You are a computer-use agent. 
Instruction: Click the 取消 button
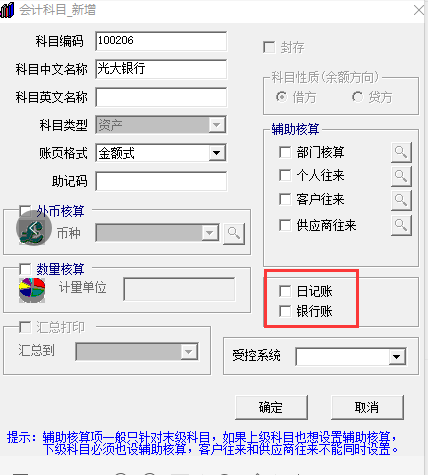367,407
